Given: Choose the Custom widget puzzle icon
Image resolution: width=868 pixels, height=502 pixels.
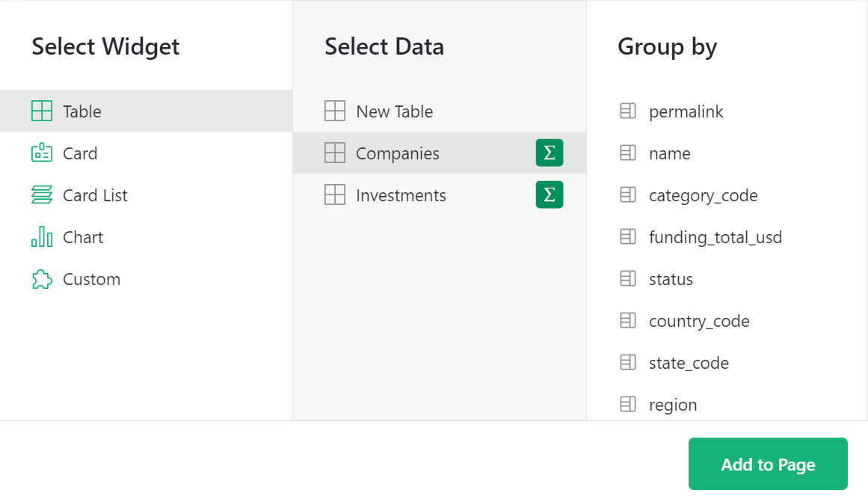Looking at the screenshot, I should [x=42, y=279].
